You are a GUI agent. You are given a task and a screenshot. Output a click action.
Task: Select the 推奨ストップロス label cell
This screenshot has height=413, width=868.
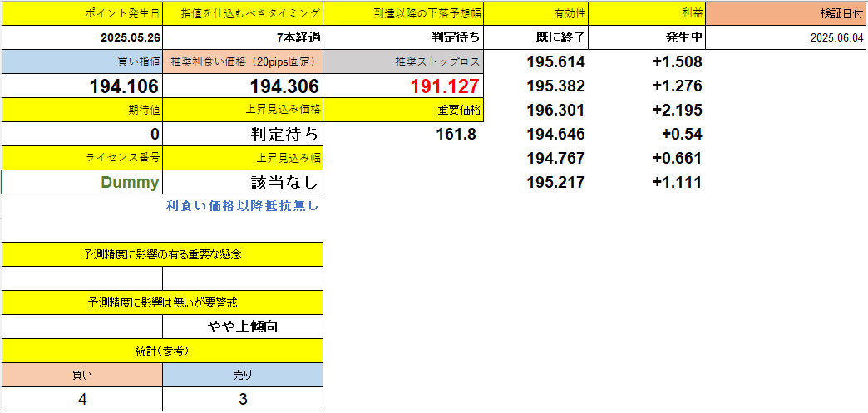tap(403, 61)
